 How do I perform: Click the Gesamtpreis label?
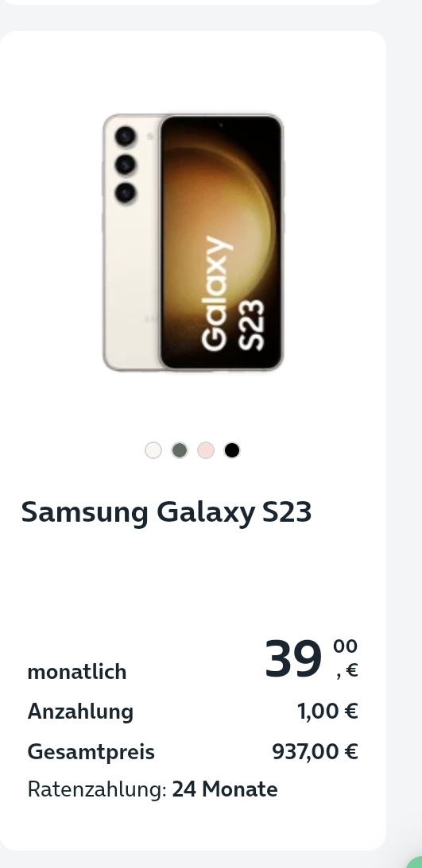pyautogui.click(x=91, y=752)
